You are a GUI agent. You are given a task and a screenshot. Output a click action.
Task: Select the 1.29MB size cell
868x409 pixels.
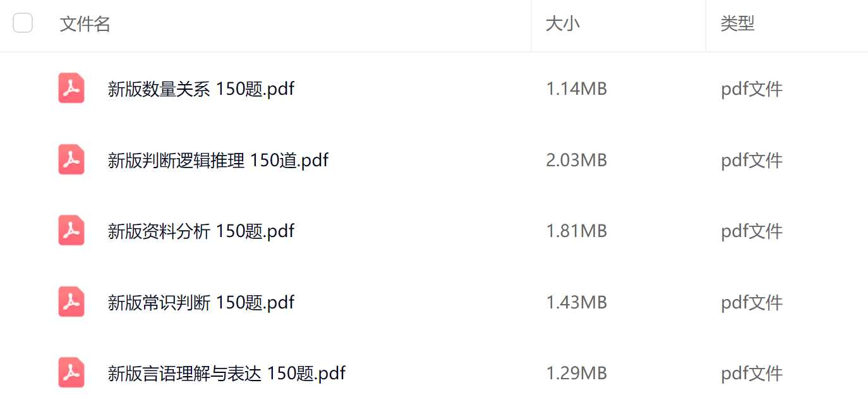point(576,374)
